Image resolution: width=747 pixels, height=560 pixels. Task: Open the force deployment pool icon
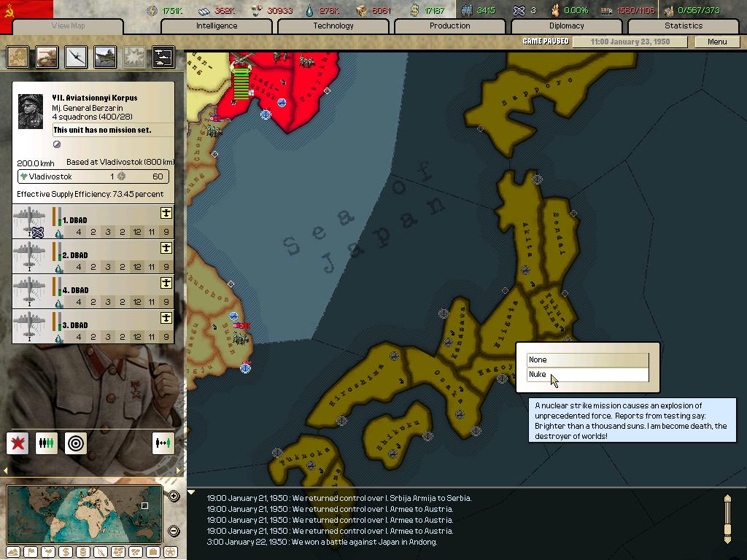pos(163,57)
